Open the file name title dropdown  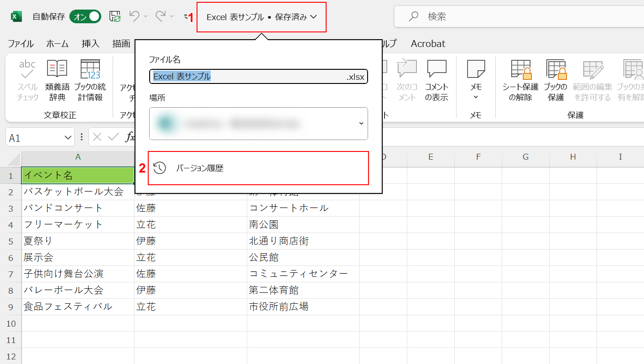coord(262,17)
